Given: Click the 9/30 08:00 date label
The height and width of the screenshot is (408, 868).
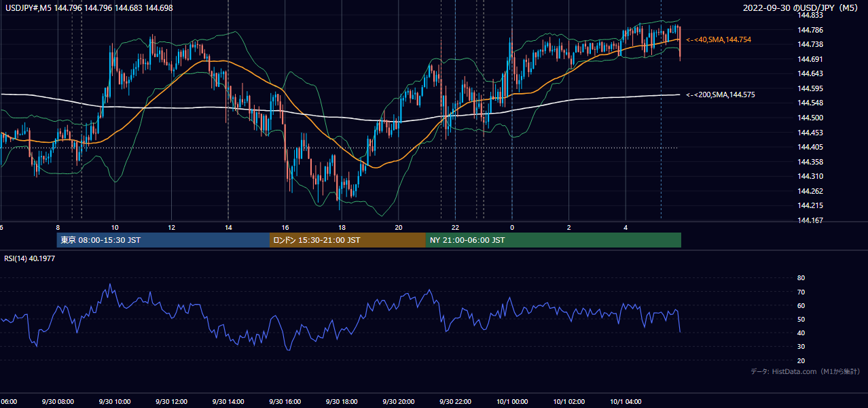Looking at the screenshot, I should pos(57,401).
